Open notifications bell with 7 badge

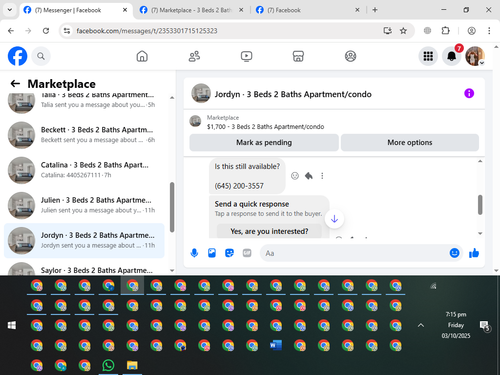452,56
